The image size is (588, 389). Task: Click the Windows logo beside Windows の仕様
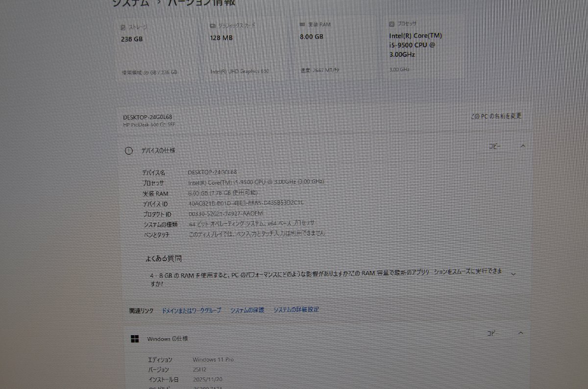134,339
